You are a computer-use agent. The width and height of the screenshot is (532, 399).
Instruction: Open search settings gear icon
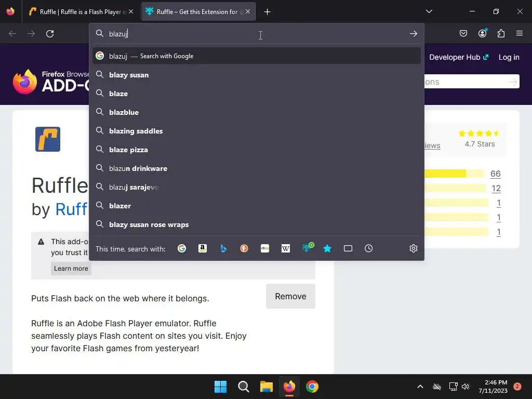(413, 248)
